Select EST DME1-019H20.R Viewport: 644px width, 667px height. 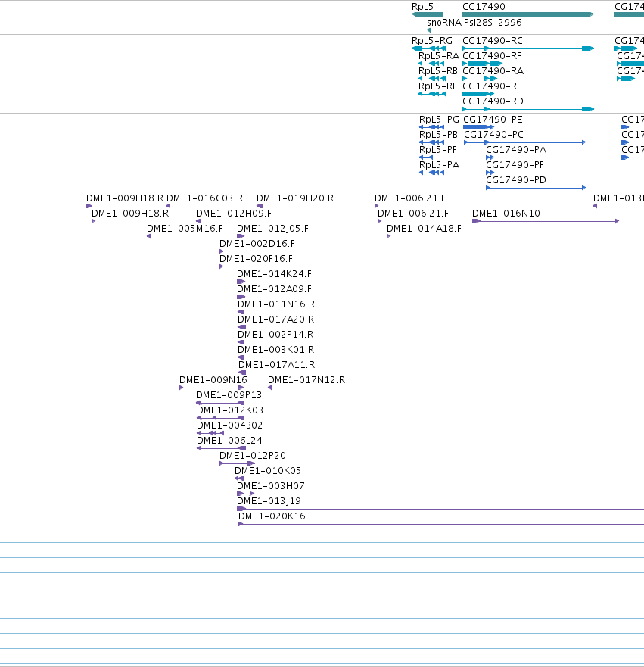(x=260, y=206)
